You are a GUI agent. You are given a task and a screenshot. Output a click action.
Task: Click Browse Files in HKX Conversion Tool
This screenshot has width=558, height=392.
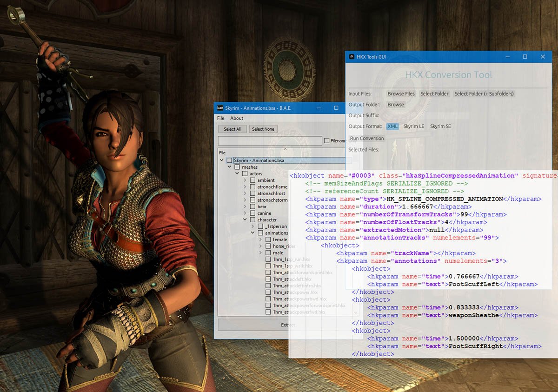pos(401,93)
